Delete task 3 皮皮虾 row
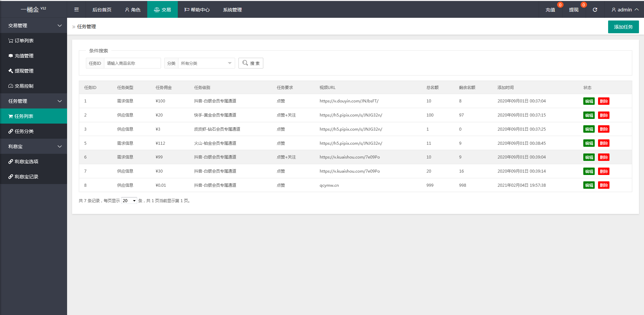 (x=604, y=129)
